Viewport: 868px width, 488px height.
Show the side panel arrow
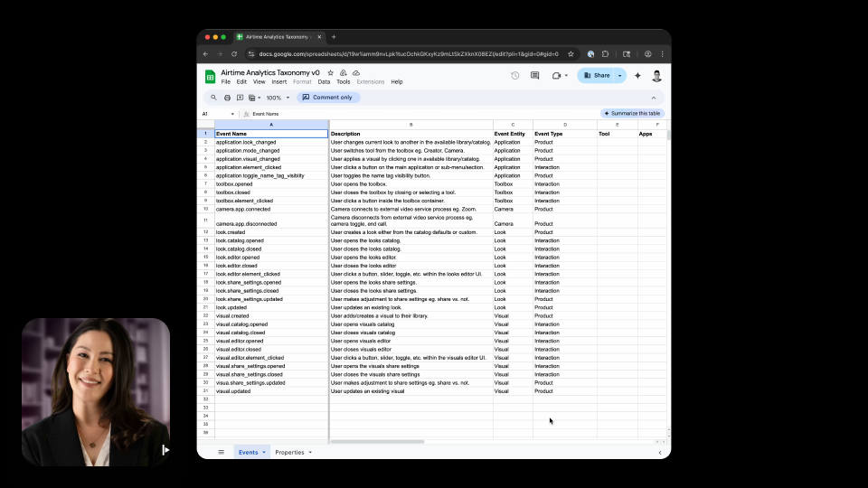tap(659, 452)
